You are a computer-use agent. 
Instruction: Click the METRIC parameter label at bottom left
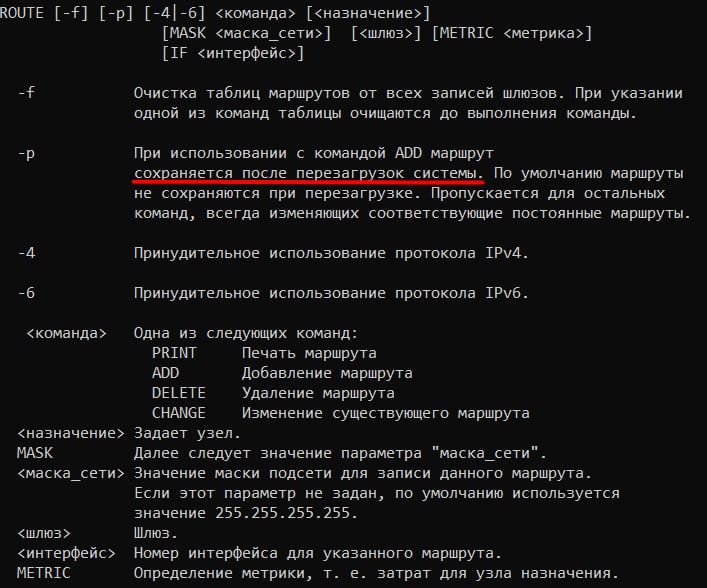click(x=44, y=573)
